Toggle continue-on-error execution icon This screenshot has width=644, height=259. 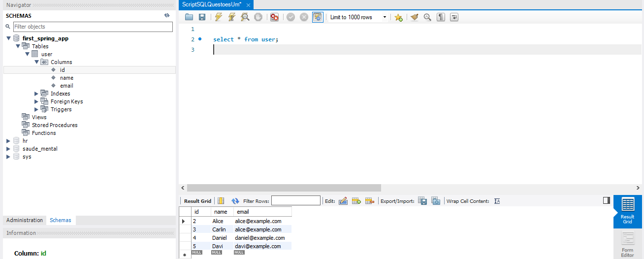pos(274,17)
